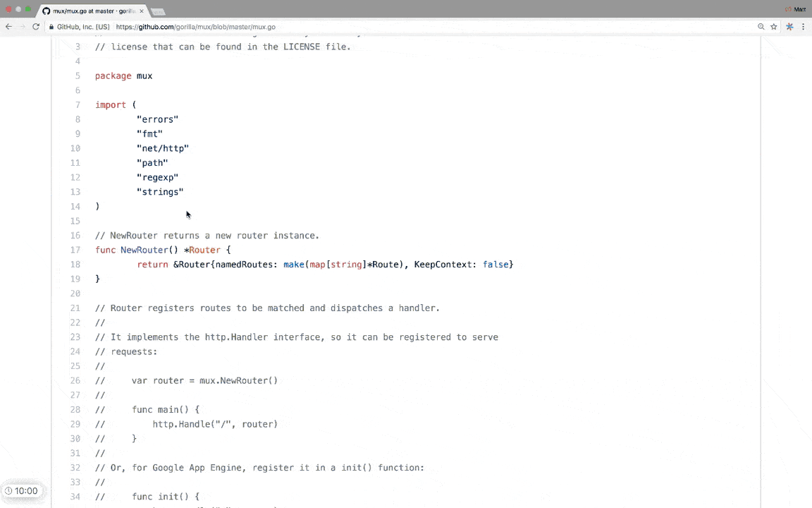Open the small unlabeled tab stub
Image resolution: width=812 pixels, height=508 pixels.
(x=158, y=11)
